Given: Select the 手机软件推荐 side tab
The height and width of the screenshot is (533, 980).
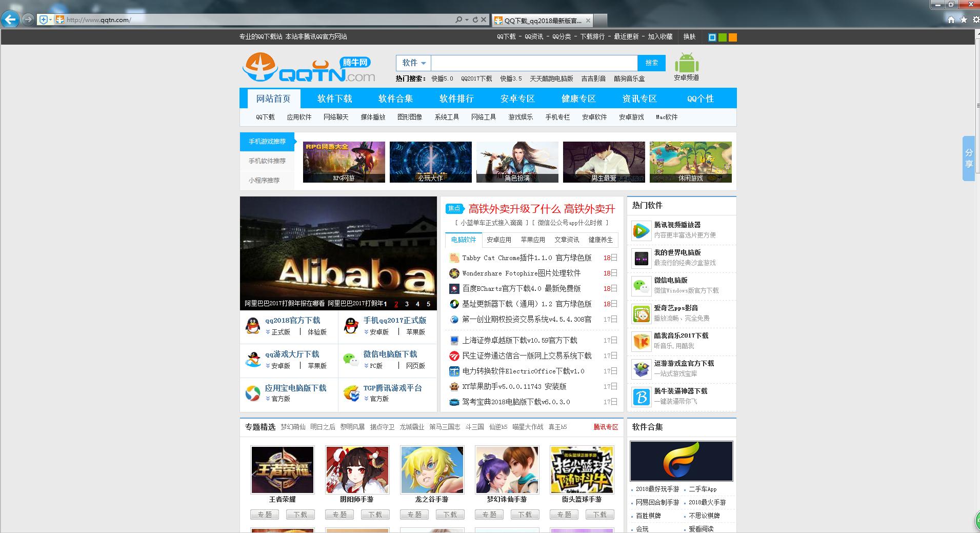Looking at the screenshot, I should (x=267, y=161).
